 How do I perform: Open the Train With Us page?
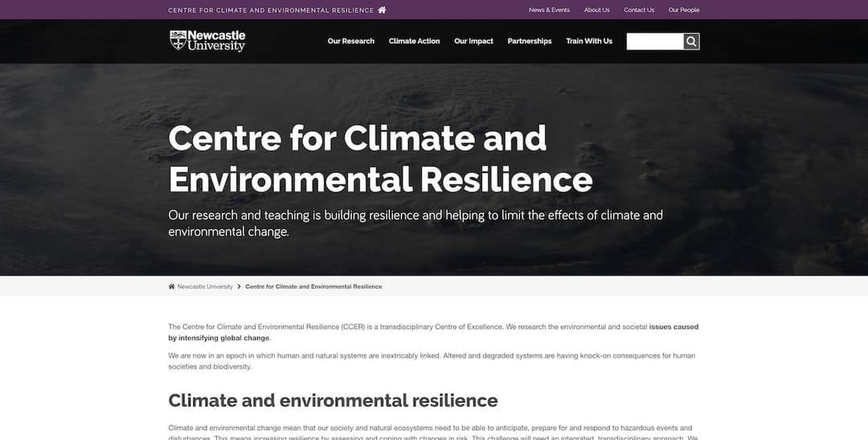(588, 41)
